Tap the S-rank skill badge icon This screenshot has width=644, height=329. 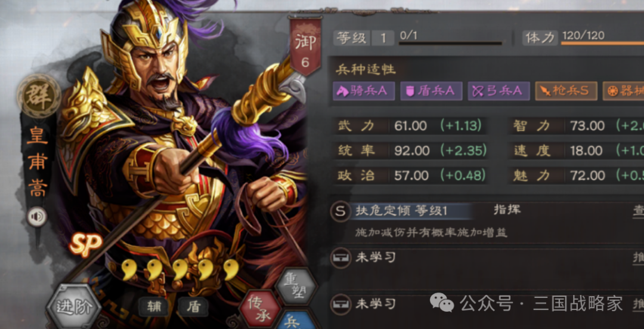340,211
